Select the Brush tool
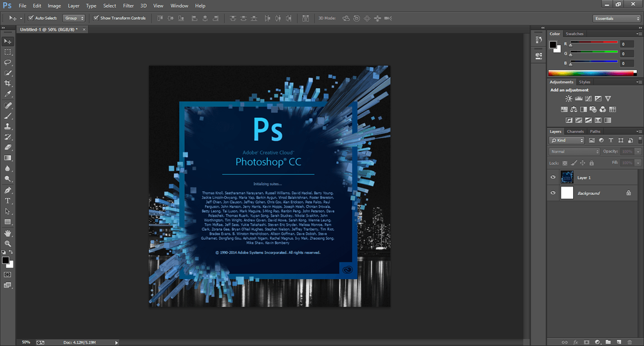This screenshot has height=346, width=644. tap(7, 116)
